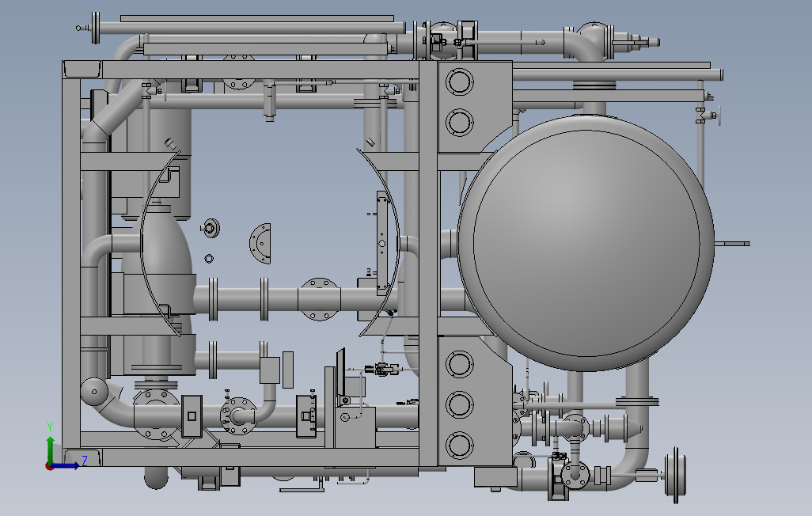This screenshot has width=812, height=516.
Task: Click the red origin ball of the triad
Action: point(50,466)
